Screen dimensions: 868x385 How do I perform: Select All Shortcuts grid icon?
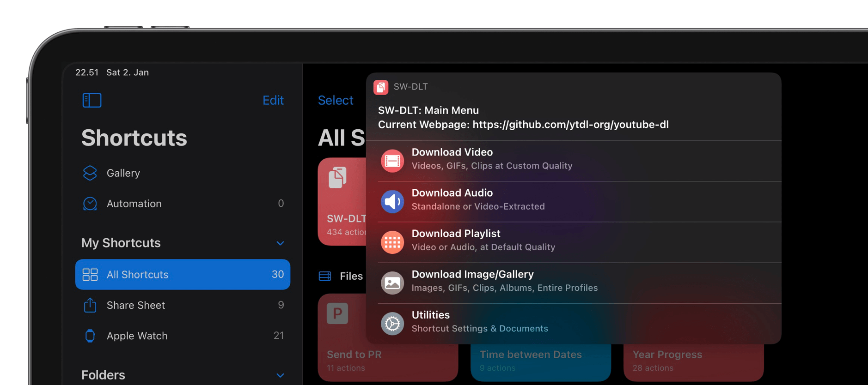[x=90, y=275]
